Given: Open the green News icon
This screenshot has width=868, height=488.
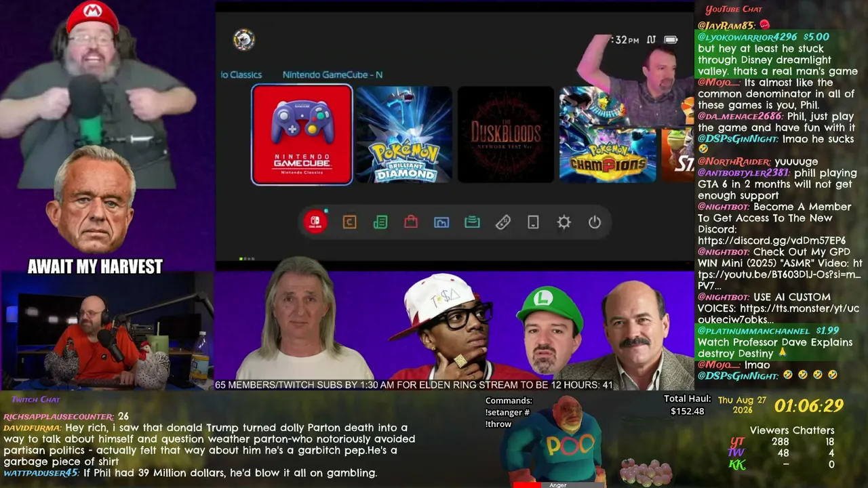Looking at the screenshot, I should point(380,222).
